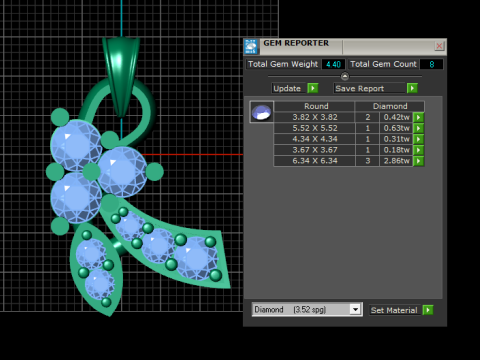
Task: Click the 0.31tw weight cell
Action: [x=396, y=139]
